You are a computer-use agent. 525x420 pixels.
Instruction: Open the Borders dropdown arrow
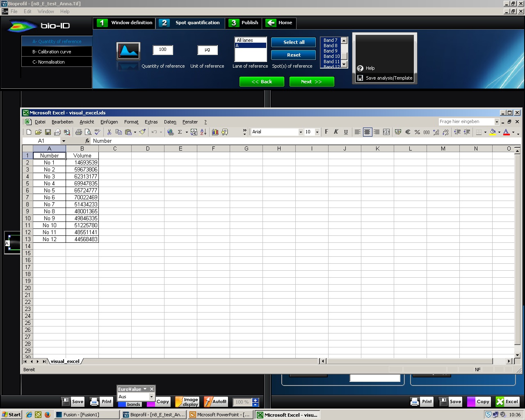pos(485,132)
